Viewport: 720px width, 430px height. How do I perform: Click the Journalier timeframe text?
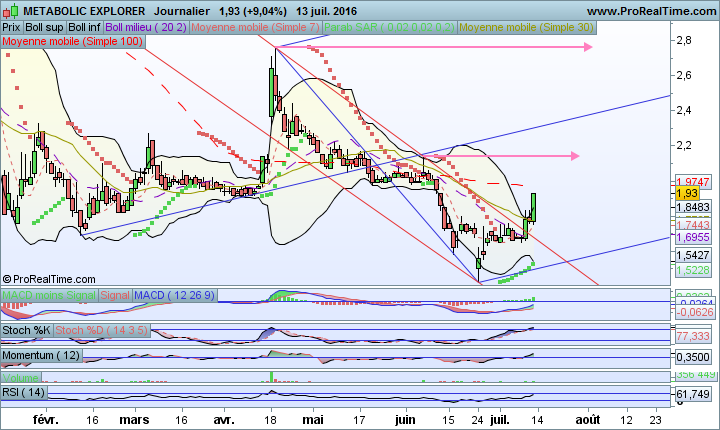(x=182, y=11)
